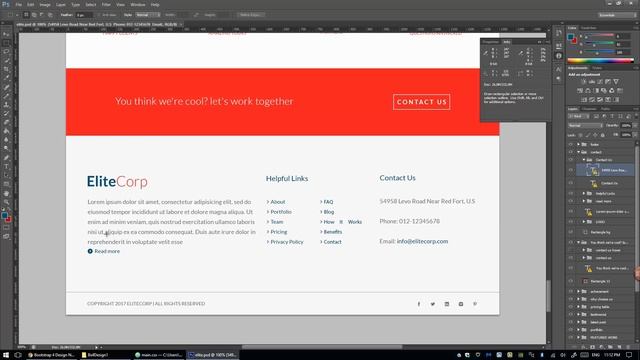Click the color spectrum ramp

(600, 60)
